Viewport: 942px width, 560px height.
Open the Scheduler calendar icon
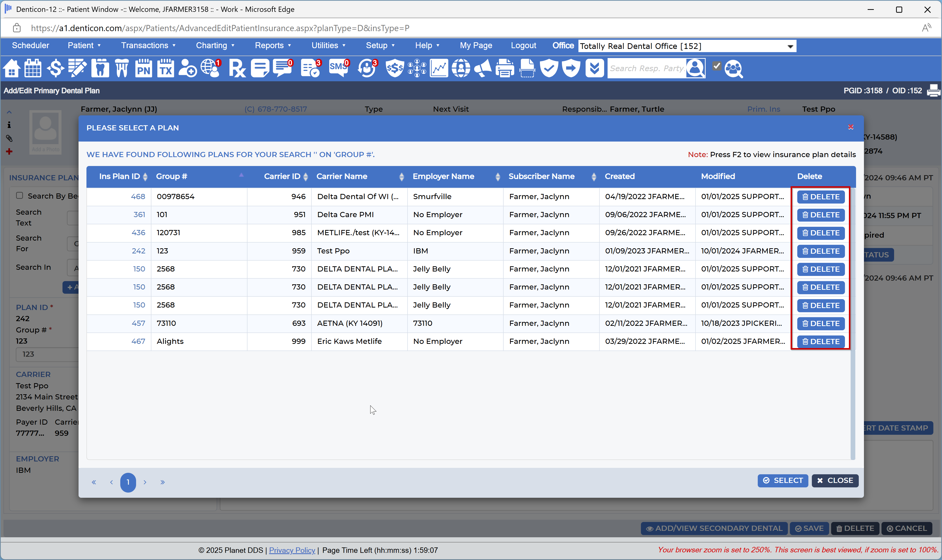[33, 68]
